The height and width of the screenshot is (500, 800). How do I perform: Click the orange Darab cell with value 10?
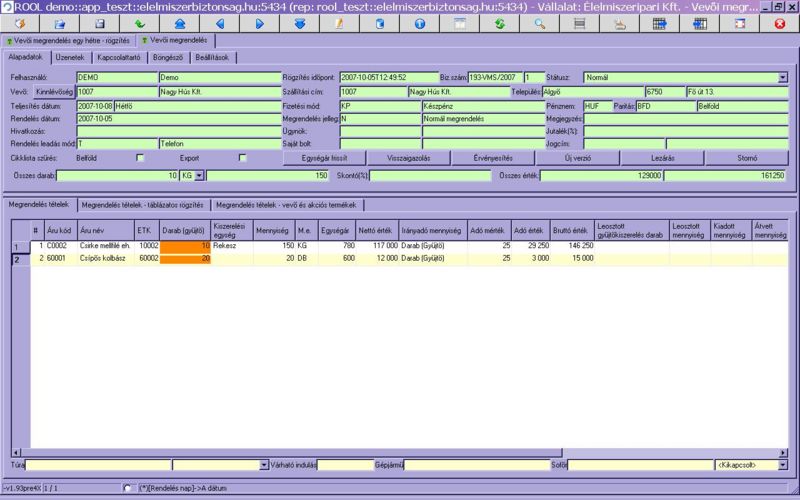coord(185,245)
